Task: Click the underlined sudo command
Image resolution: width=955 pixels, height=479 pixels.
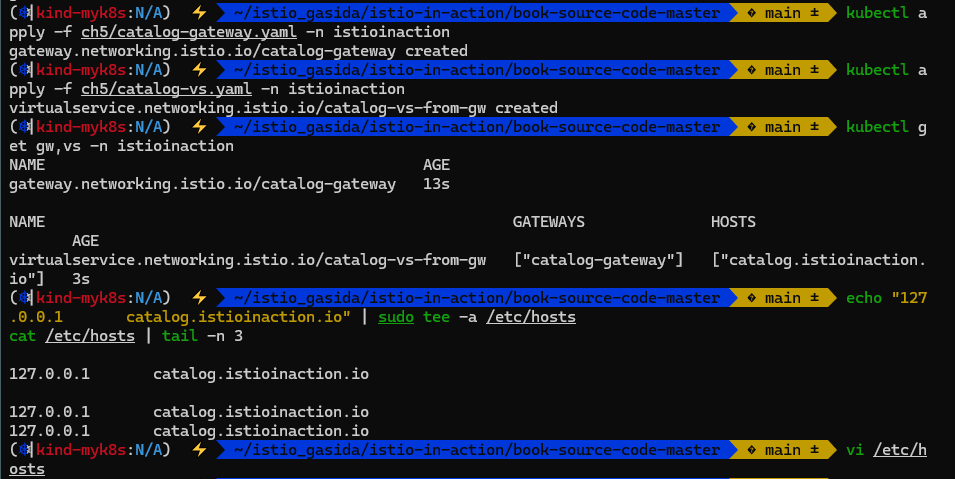Action: 395,317
